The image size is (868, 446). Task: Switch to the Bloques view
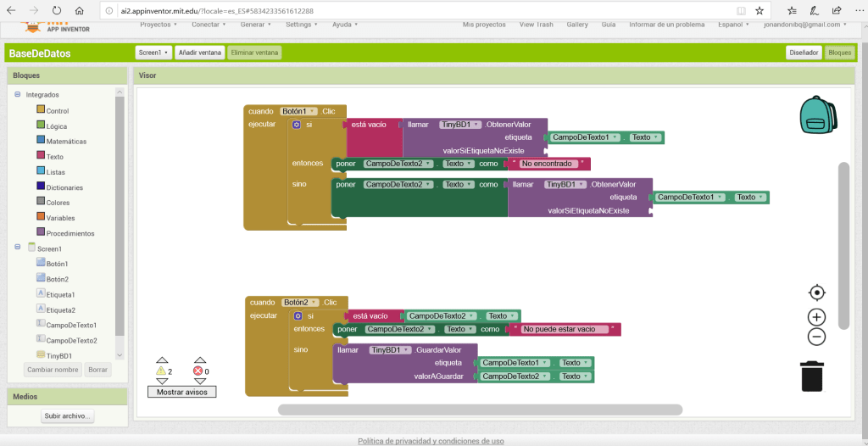click(x=839, y=53)
